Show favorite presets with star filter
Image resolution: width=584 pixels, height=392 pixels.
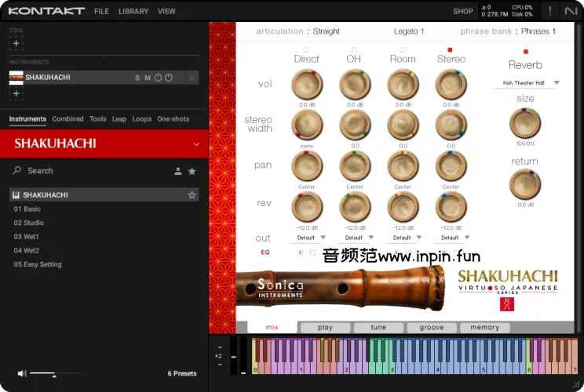(x=192, y=171)
